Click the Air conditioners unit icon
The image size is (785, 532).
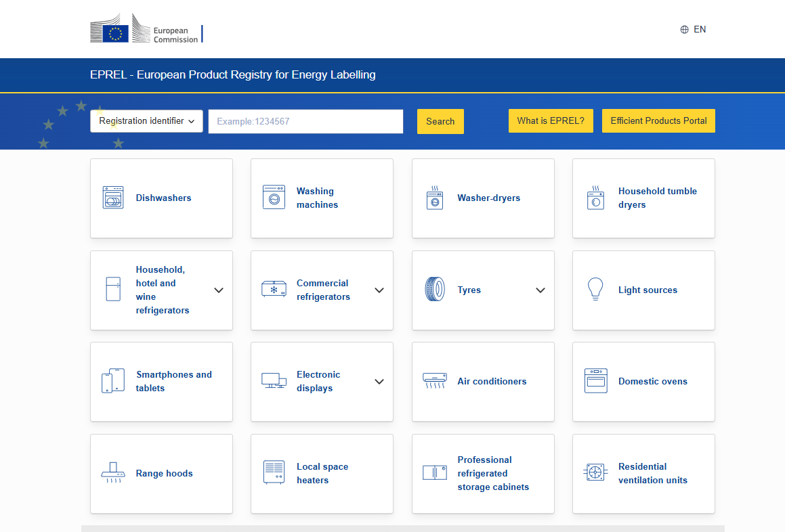pos(435,381)
